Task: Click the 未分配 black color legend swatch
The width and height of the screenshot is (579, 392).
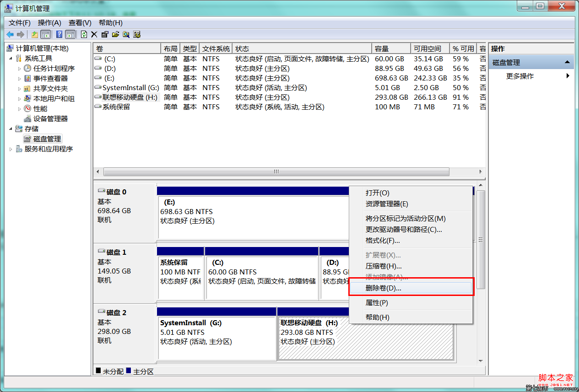Action: (98, 371)
